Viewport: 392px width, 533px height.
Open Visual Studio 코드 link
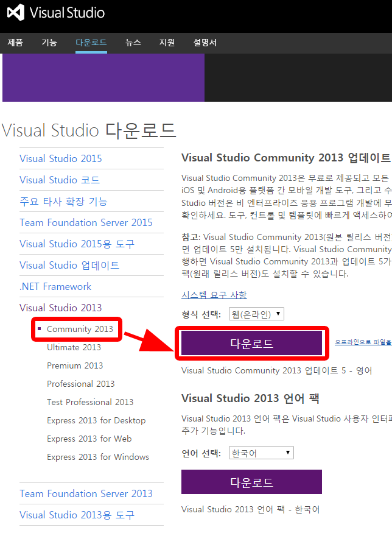click(60, 180)
